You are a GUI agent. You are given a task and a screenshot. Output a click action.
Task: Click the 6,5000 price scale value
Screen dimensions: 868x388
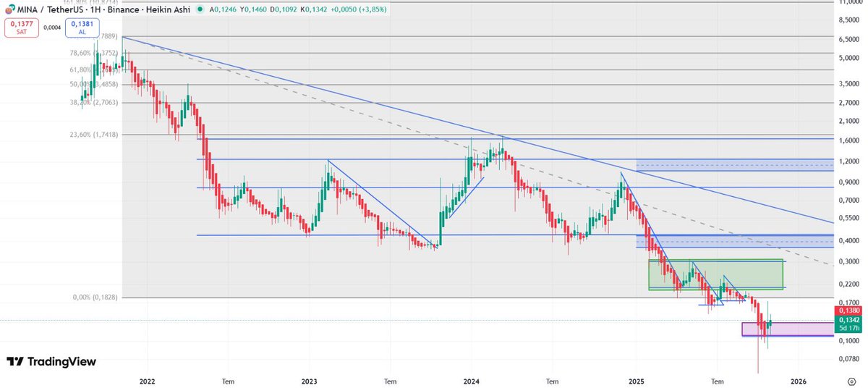coord(848,39)
